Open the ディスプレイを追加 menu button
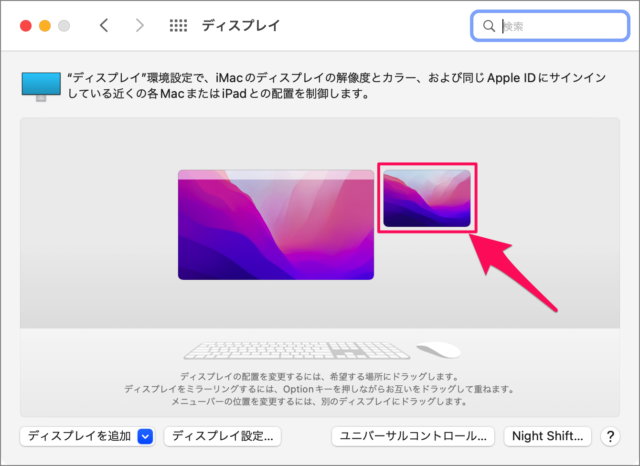The image size is (640, 466). (87, 436)
